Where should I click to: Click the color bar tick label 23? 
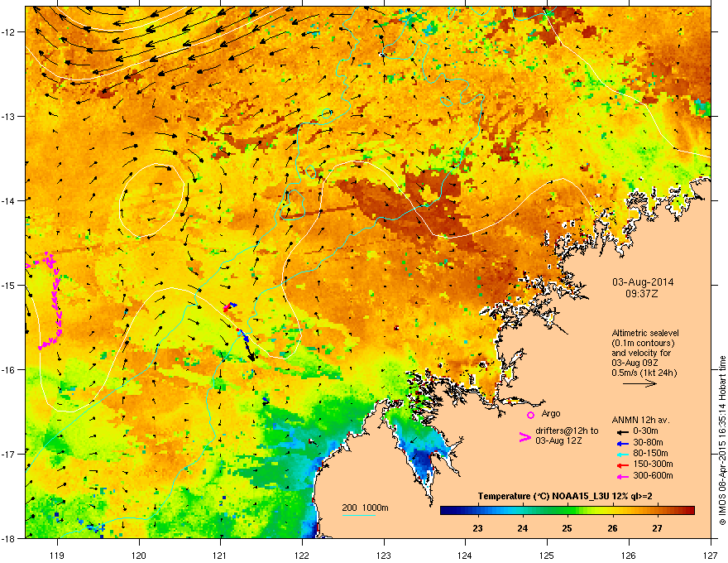[478, 528]
